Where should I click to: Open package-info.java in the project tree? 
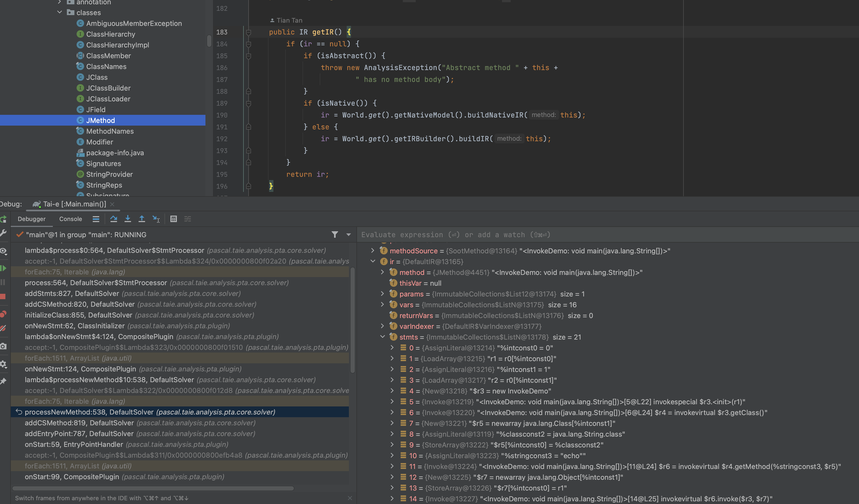click(x=115, y=153)
